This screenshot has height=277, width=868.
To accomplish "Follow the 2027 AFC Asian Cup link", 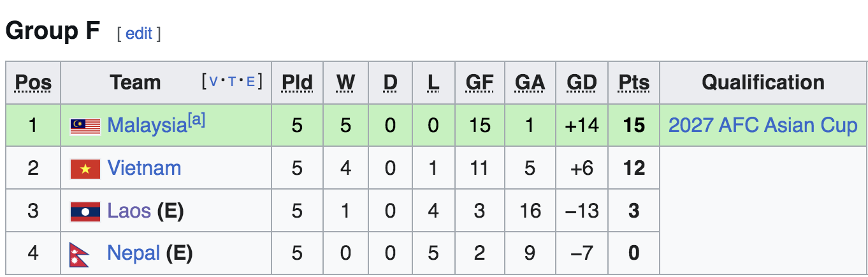I will coord(762,126).
